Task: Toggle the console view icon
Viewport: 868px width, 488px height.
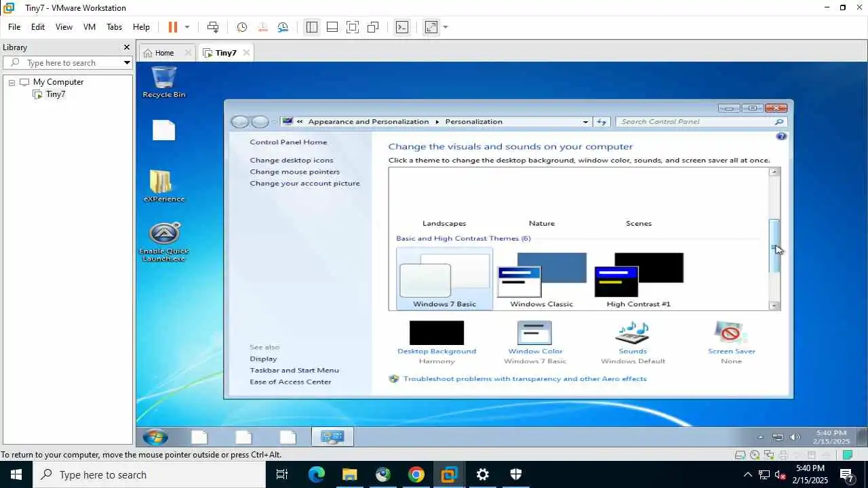Action: pyautogui.click(x=402, y=27)
